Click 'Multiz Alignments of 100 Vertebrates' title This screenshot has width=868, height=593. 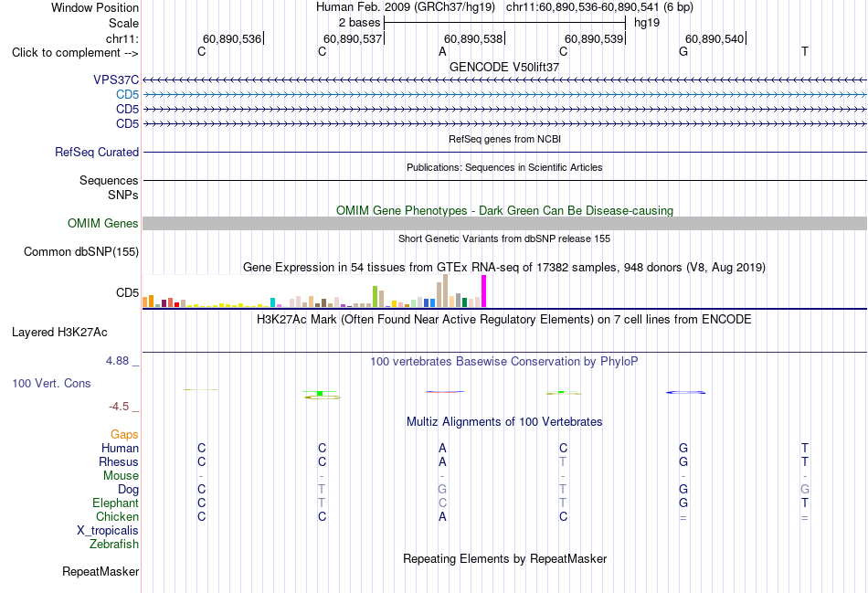[504, 422]
